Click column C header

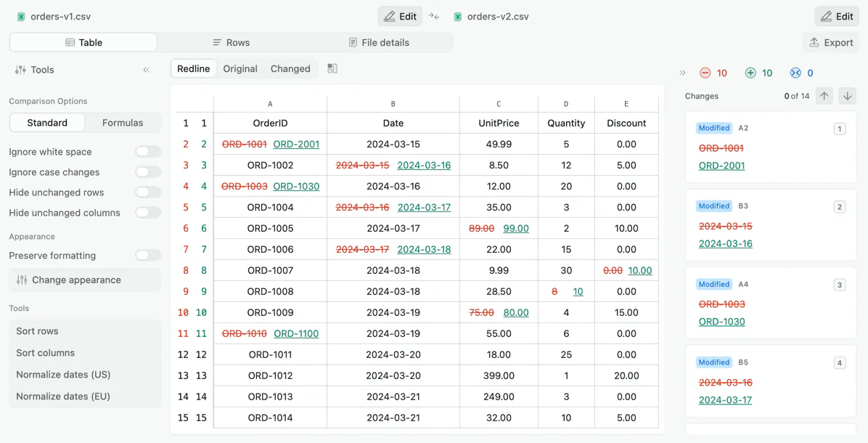(x=499, y=104)
